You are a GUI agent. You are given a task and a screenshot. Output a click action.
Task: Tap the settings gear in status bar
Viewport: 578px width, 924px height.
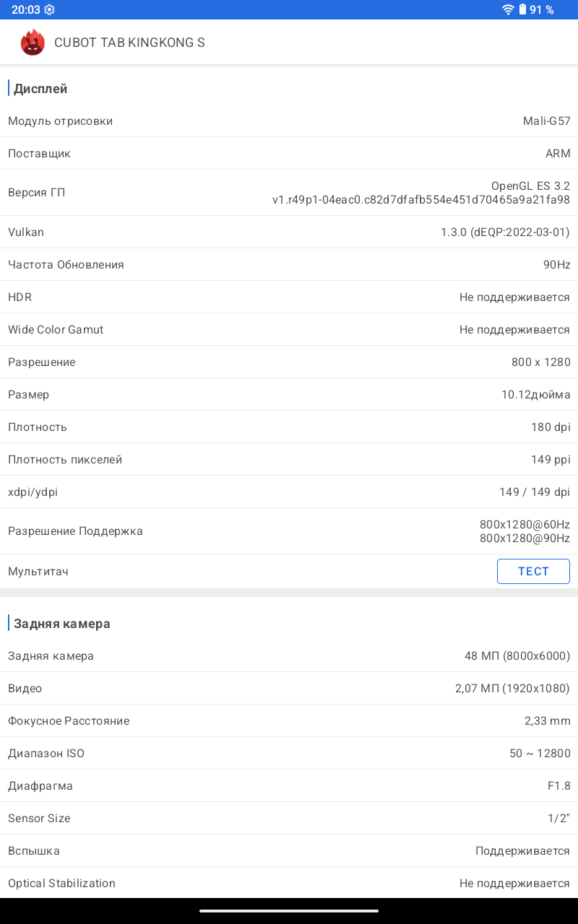49,9
